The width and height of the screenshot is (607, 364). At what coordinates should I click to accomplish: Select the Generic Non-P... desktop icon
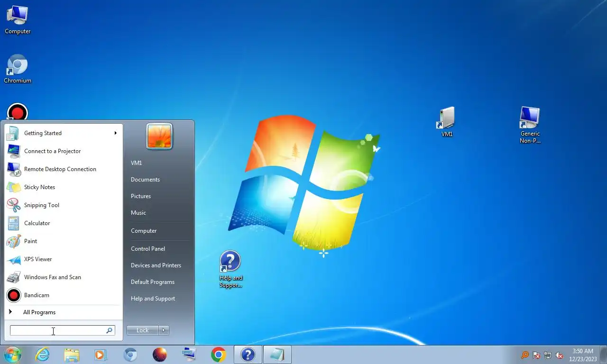(530, 125)
